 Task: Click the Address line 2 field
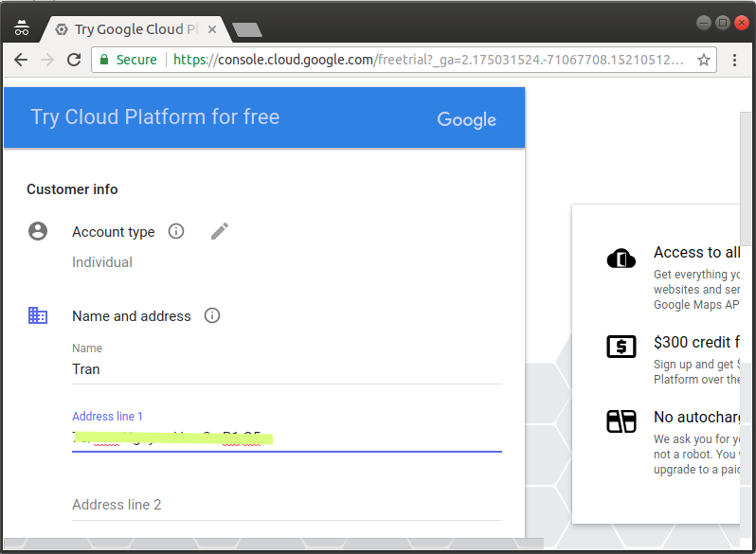tap(287, 505)
